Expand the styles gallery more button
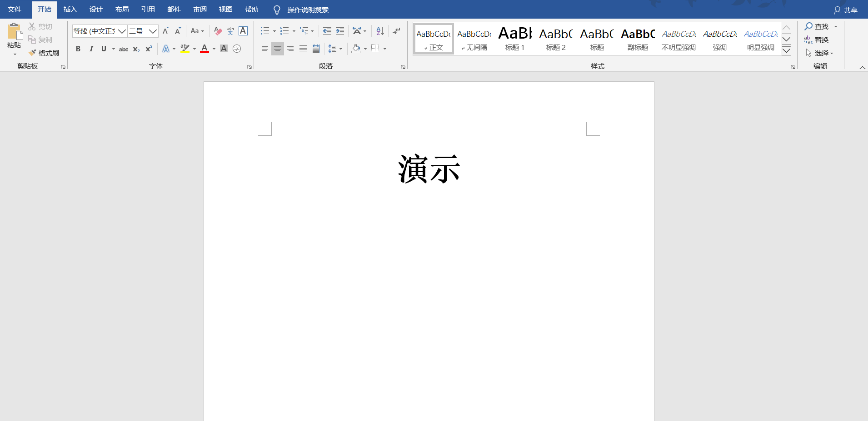 (786, 50)
